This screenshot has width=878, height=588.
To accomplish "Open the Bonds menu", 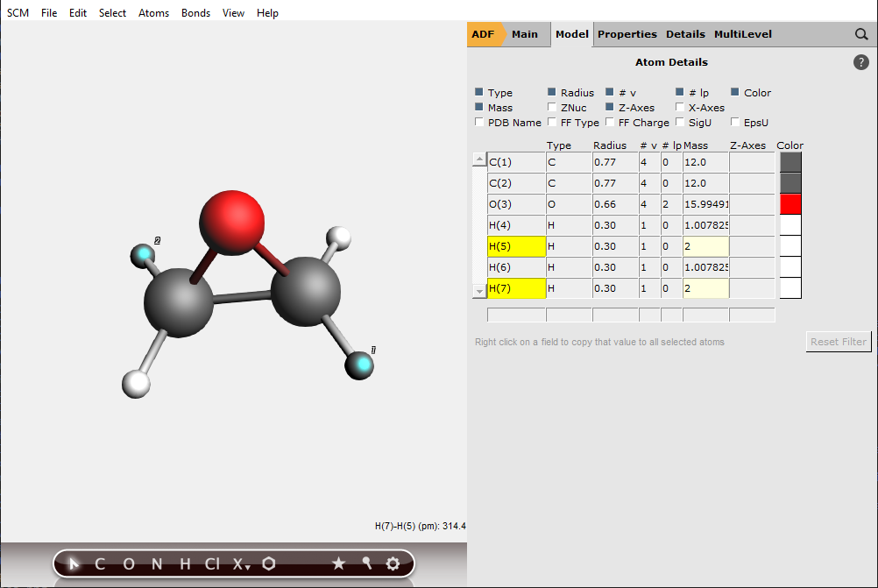I will pyautogui.click(x=195, y=12).
